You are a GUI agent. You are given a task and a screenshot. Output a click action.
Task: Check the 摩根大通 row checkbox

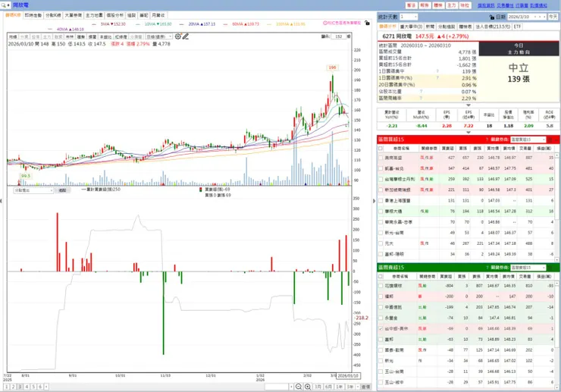coord(381,212)
